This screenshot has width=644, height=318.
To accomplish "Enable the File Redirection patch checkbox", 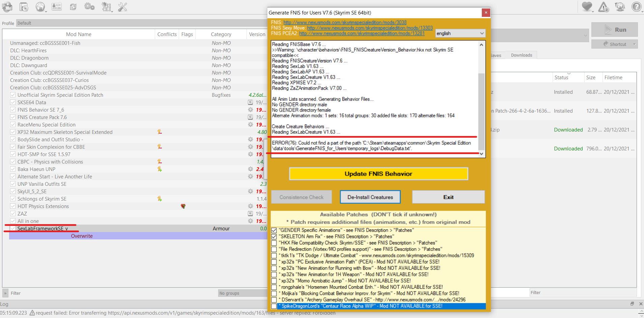I will pyautogui.click(x=274, y=249).
